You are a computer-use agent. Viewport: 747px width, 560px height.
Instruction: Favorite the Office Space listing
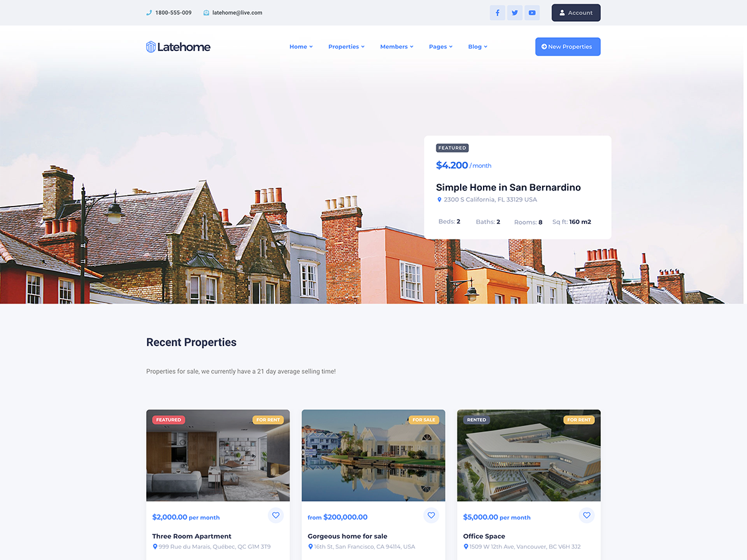click(586, 515)
